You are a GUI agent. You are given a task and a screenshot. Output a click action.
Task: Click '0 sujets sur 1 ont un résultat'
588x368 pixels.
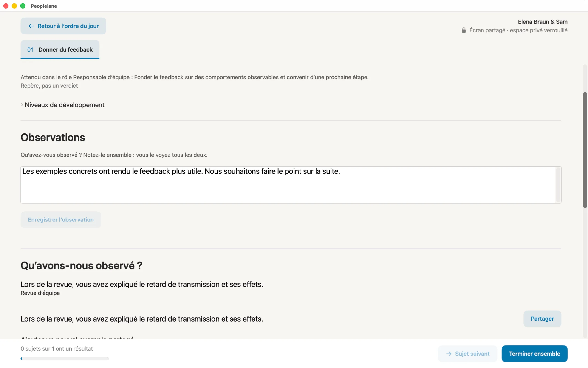pyautogui.click(x=57, y=348)
